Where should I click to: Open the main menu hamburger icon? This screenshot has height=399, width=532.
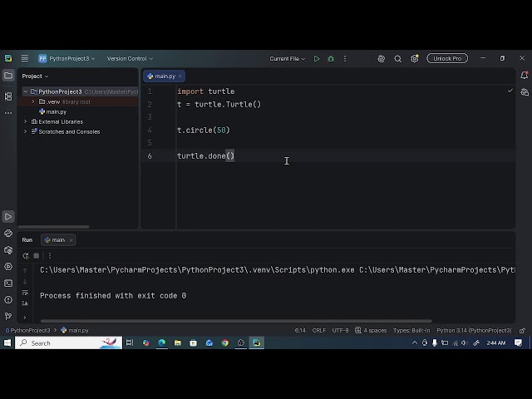[24, 58]
